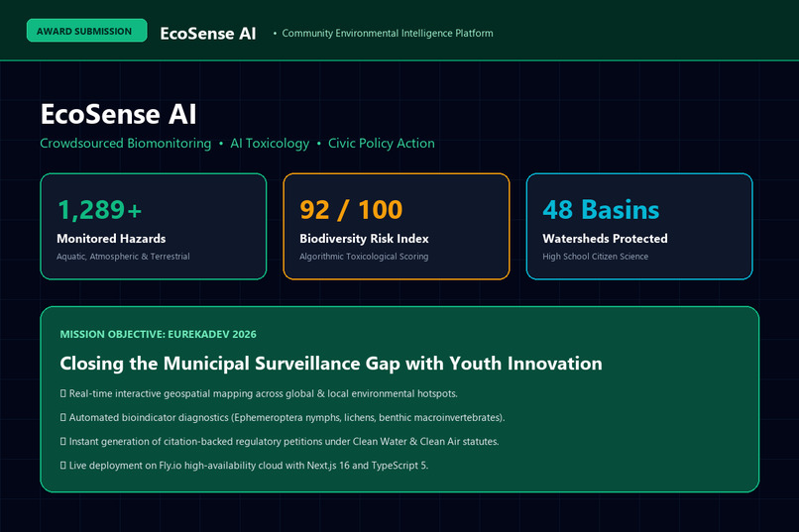The width and height of the screenshot is (799, 532).
Task: Click the '92 / 100' score value
Action: pos(351,210)
